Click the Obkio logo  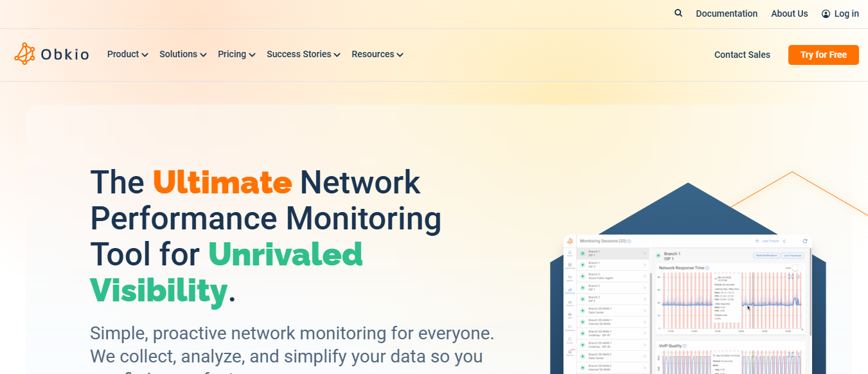click(52, 55)
